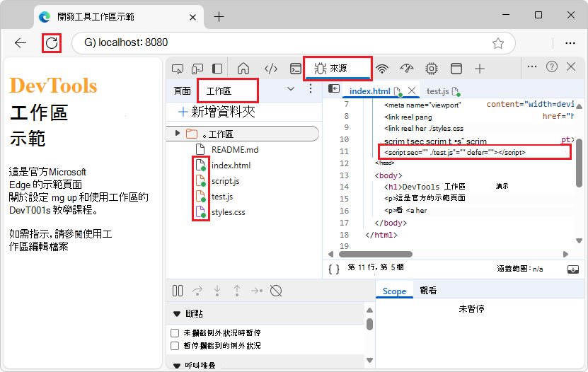
Task: Click 新增資料夾 to add a folder
Action: 217,112
